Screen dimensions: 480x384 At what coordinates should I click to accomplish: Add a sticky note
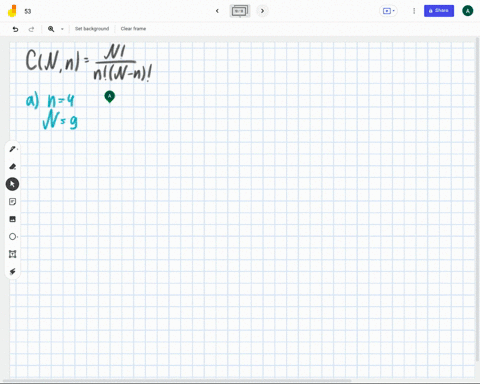13,202
